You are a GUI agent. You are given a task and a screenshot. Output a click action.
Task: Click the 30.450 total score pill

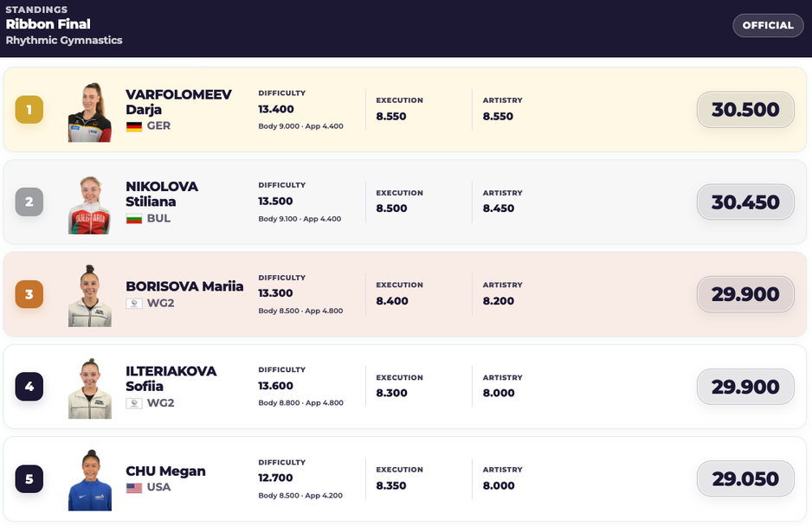click(745, 202)
